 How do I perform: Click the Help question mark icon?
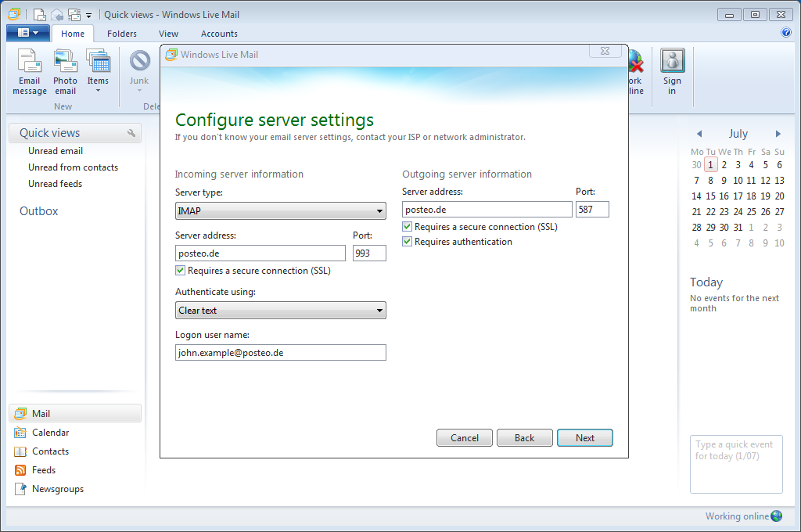(x=785, y=32)
